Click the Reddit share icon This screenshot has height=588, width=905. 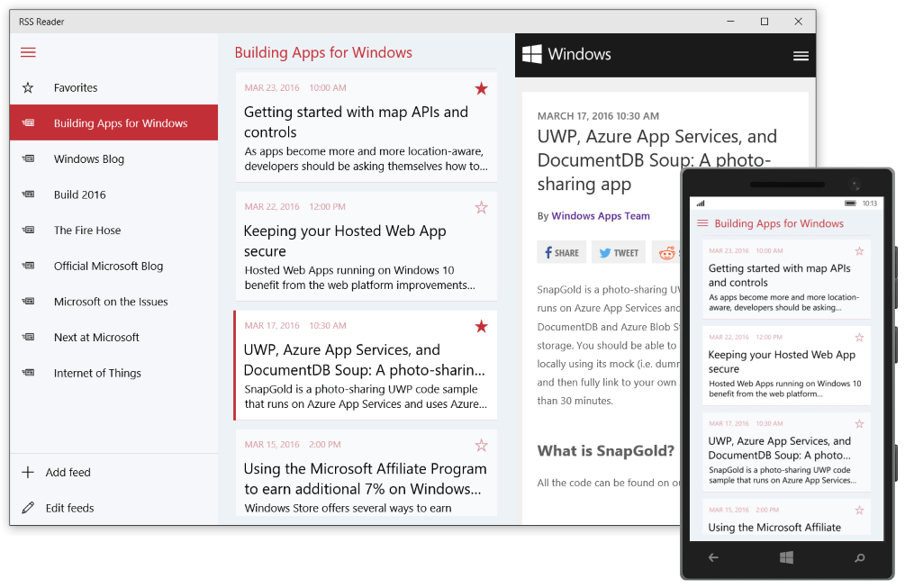666,252
